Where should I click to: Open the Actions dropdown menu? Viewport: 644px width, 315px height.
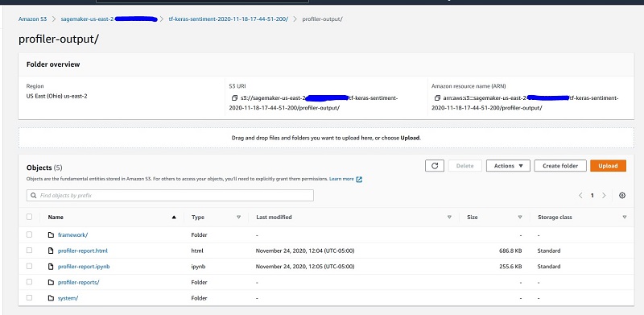[x=508, y=166]
